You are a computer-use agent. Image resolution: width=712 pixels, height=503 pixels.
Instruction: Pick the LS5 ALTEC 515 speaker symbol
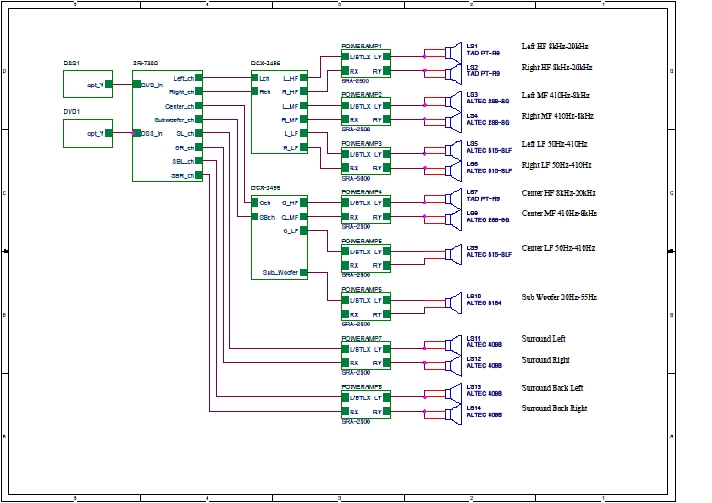coord(453,150)
